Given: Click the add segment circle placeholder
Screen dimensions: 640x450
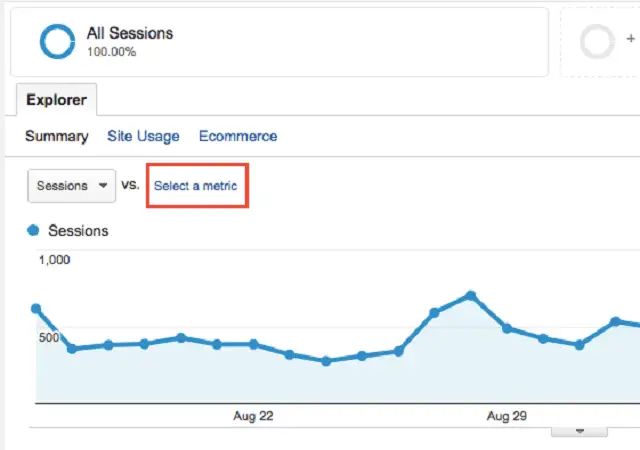Looking at the screenshot, I should coord(598,42).
